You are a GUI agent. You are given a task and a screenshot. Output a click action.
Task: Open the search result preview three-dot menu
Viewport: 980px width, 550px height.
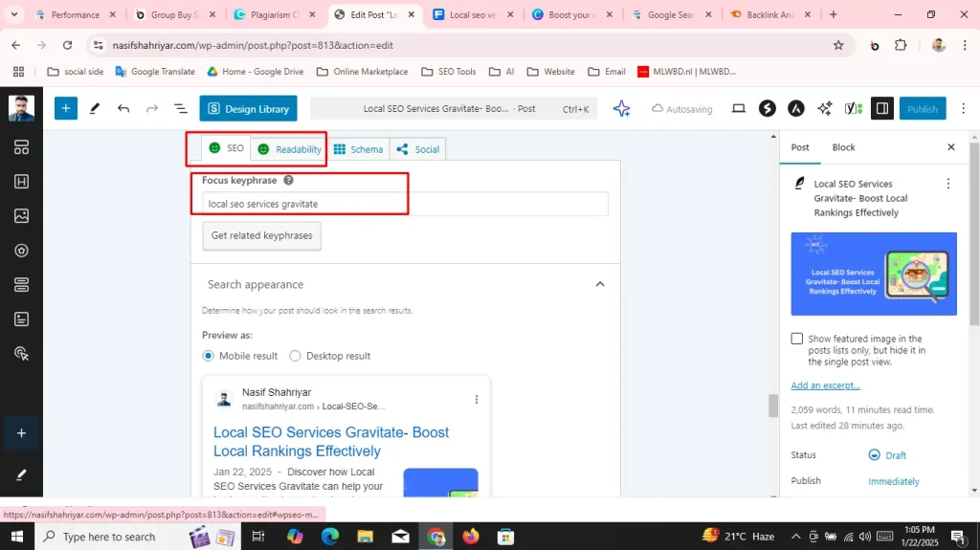click(477, 400)
